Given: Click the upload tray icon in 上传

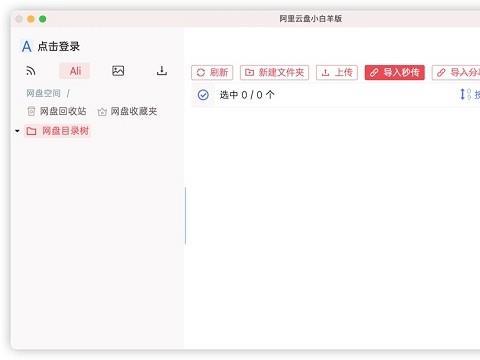Looking at the screenshot, I should tap(326, 73).
